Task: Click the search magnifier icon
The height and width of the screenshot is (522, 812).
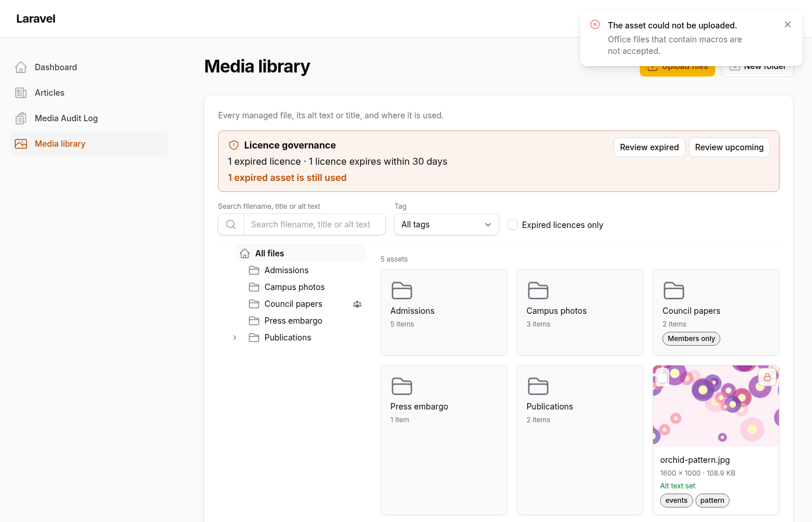Action: pyautogui.click(x=231, y=224)
